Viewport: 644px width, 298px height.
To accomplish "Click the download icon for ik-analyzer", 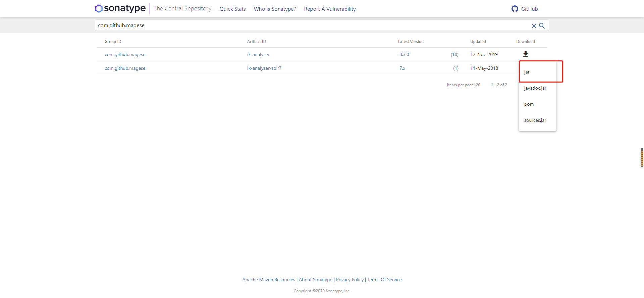I will pos(526,54).
